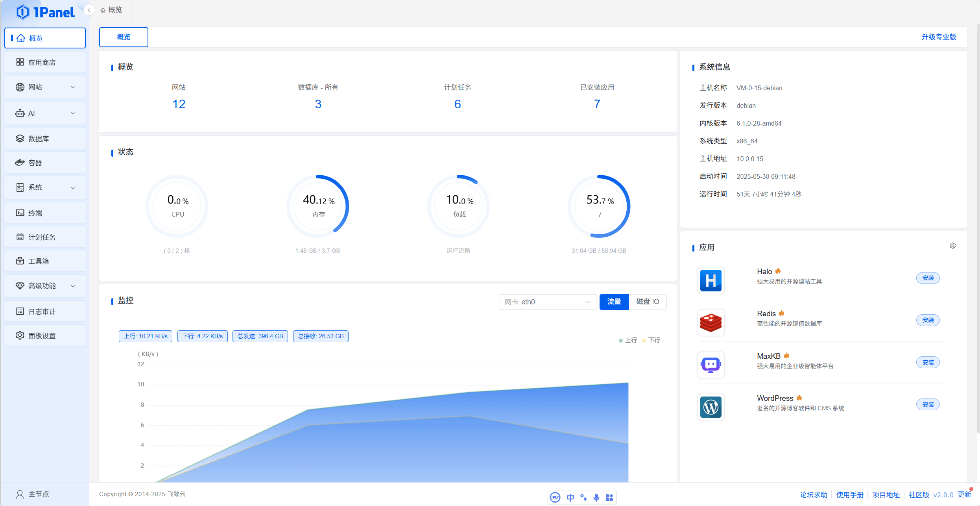Click the microphone icon in IME bar

point(596,498)
